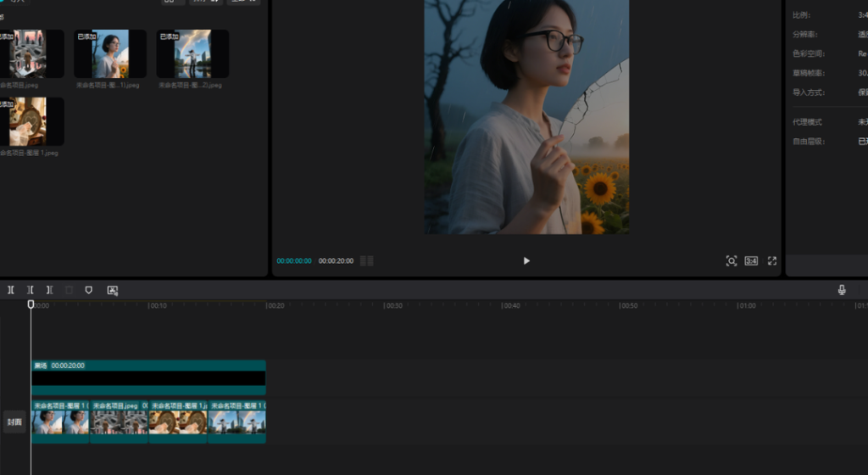Click the split clip tool icon
The width and height of the screenshot is (868, 475).
point(11,290)
